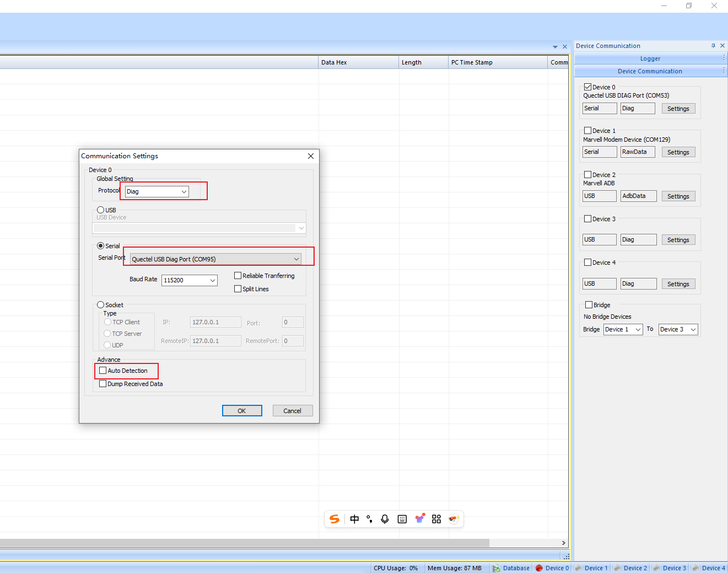Confirm dialog with OK button

coord(242,411)
